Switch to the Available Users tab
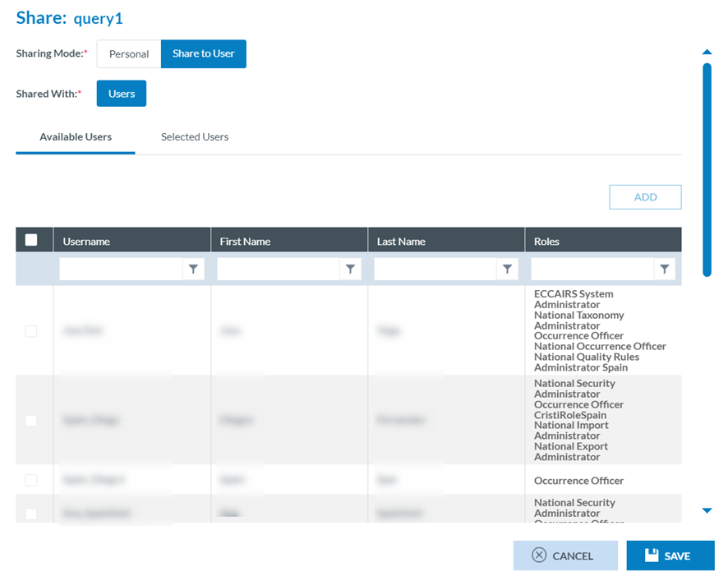 pos(76,137)
